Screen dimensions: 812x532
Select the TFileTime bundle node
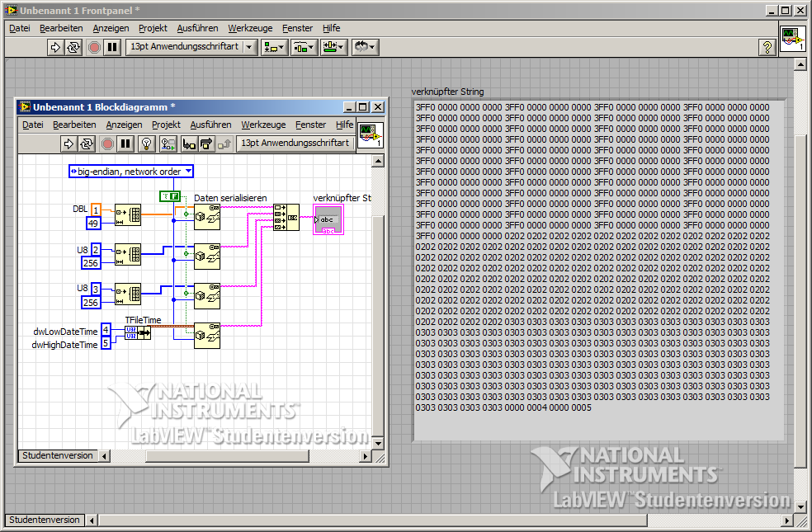pyautogui.click(x=138, y=332)
